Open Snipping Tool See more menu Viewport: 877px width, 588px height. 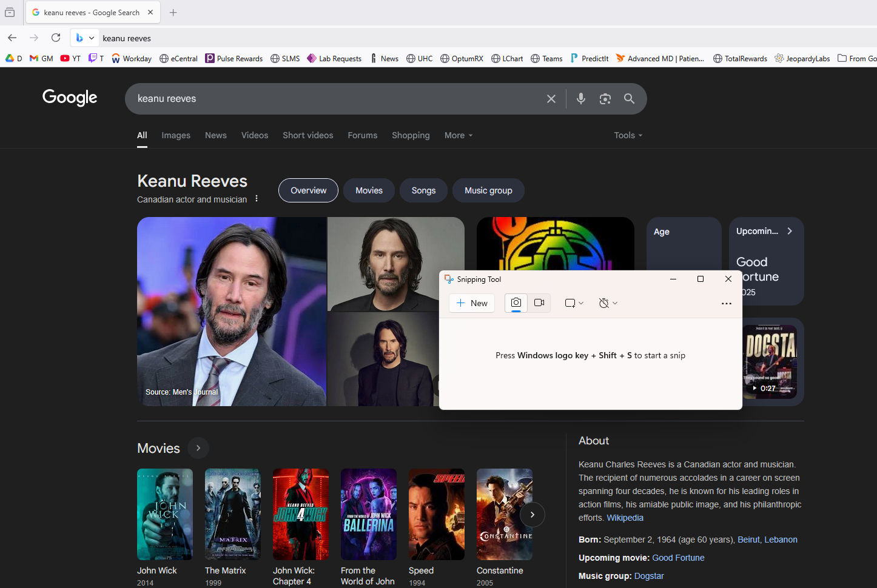pos(726,303)
